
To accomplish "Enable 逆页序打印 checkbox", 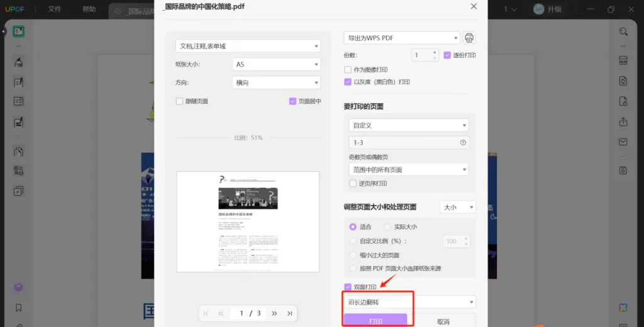I will click(x=353, y=184).
